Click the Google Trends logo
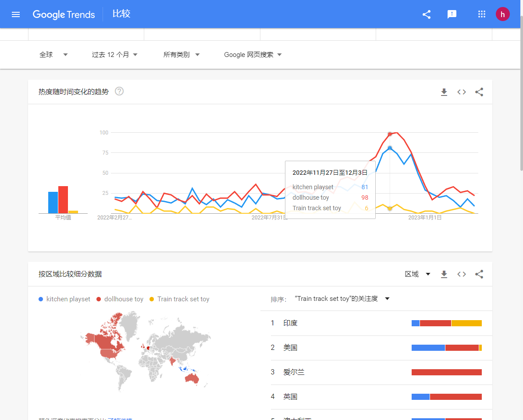 click(x=64, y=14)
